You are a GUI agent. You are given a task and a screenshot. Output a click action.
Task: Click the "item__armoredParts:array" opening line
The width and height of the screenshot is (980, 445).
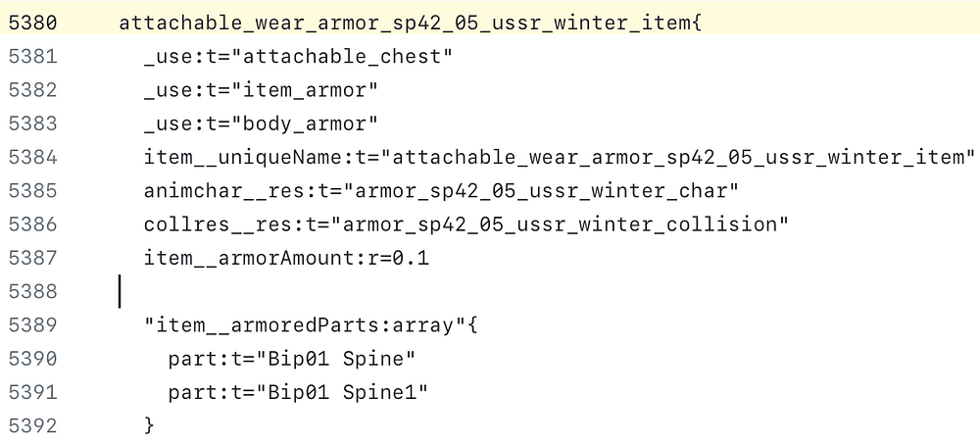click(x=311, y=325)
